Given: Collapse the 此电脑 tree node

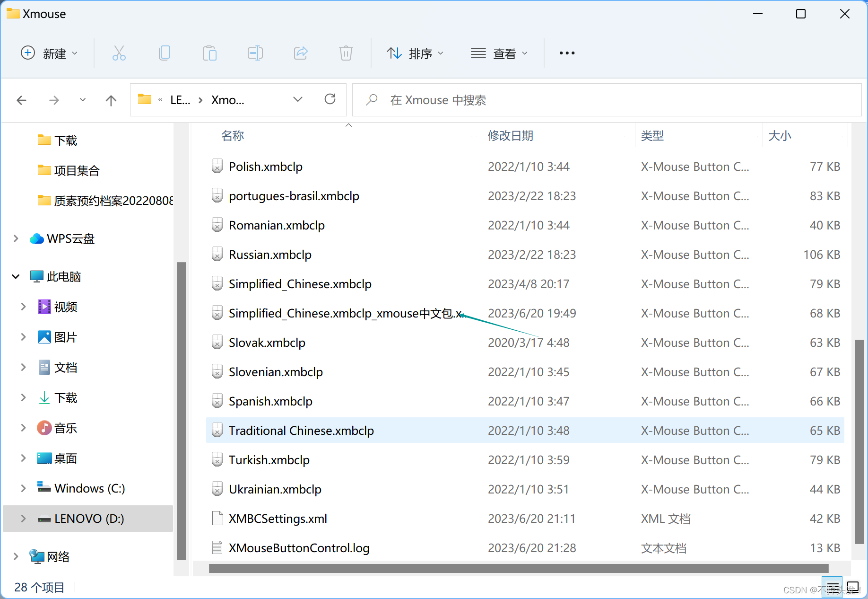Looking at the screenshot, I should pyautogui.click(x=16, y=276).
